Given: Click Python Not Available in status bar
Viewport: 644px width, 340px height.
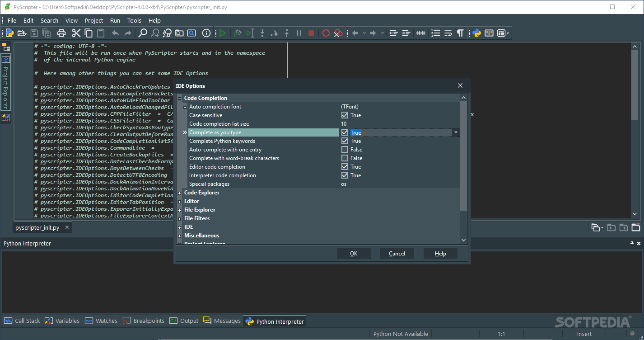Looking at the screenshot, I should click(x=401, y=334).
